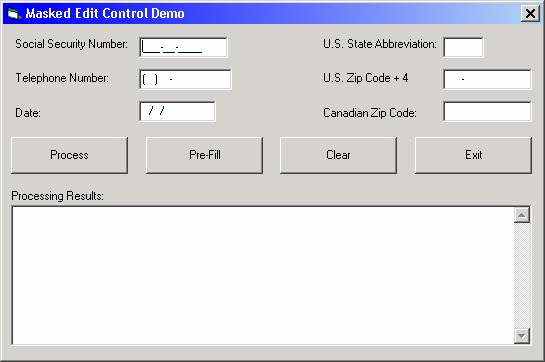Click the results scrollbar track
This screenshot has height=362, width=545.
[x=522, y=275]
